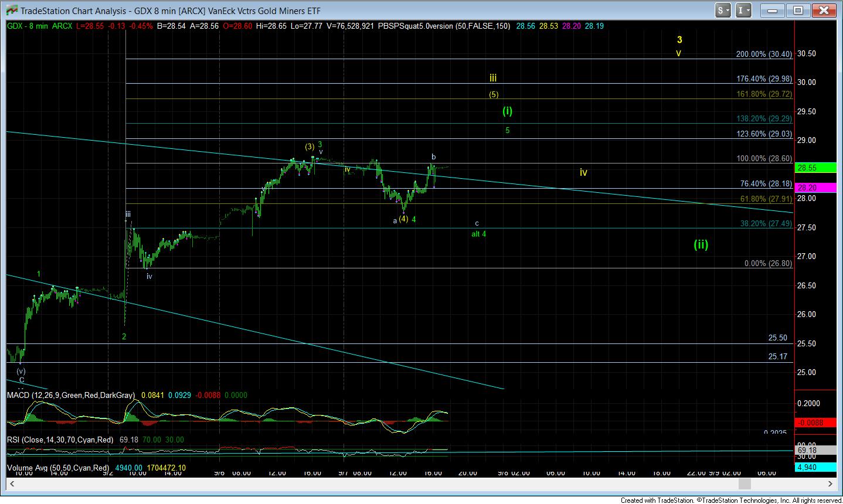The height and width of the screenshot is (504, 843).
Task: Select the green (ii) wave annotation
Action: (701, 244)
